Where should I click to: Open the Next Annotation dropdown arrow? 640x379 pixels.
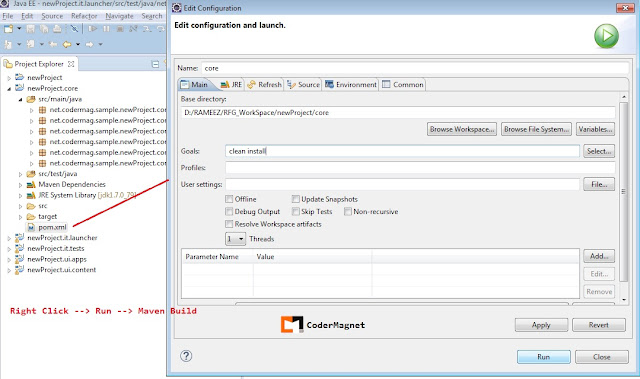click(19, 44)
